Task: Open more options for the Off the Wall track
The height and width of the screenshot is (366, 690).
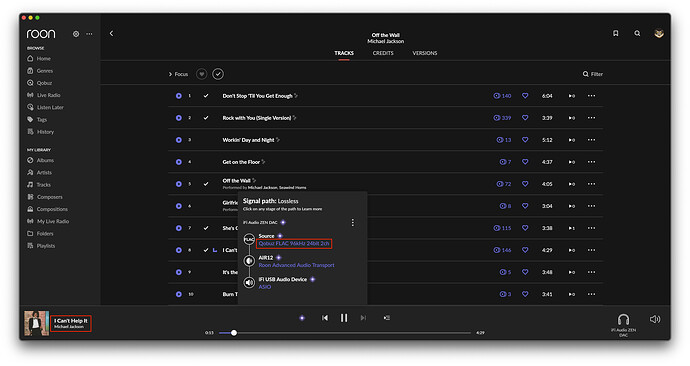Action: click(x=591, y=184)
